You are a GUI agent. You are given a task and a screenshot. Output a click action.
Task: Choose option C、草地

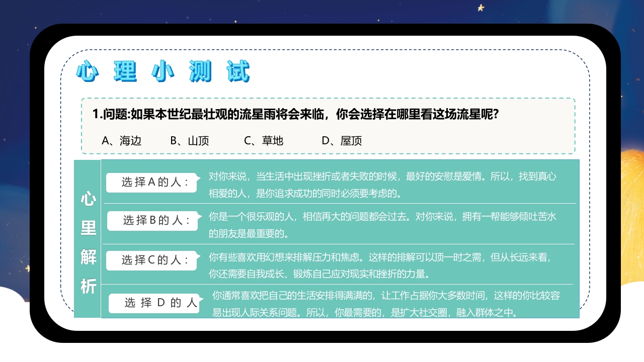(264, 141)
